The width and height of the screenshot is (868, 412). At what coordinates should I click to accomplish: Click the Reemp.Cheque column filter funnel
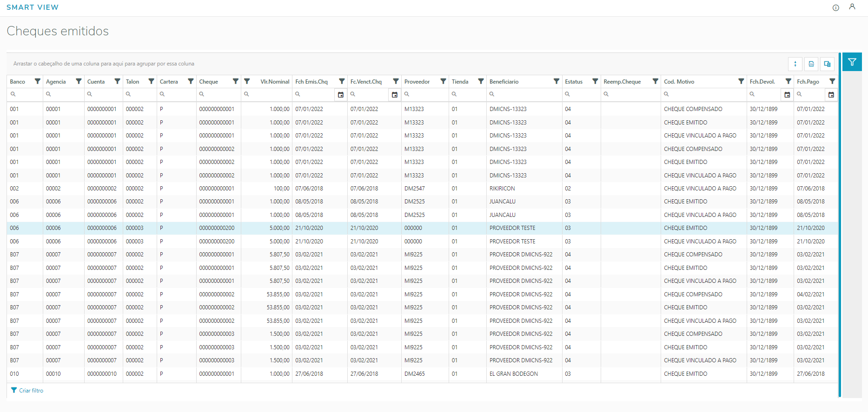[x=655, y=81]
